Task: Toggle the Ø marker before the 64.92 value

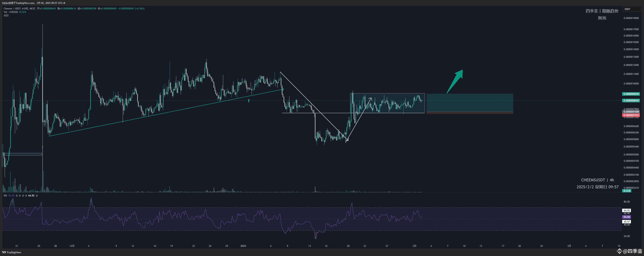Action: 26,196
